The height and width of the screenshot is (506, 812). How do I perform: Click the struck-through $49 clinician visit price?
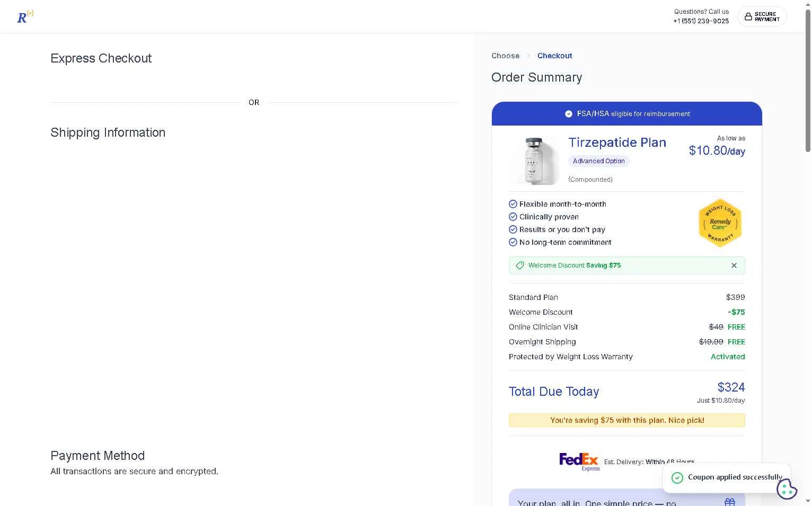(x=716, y=327)
